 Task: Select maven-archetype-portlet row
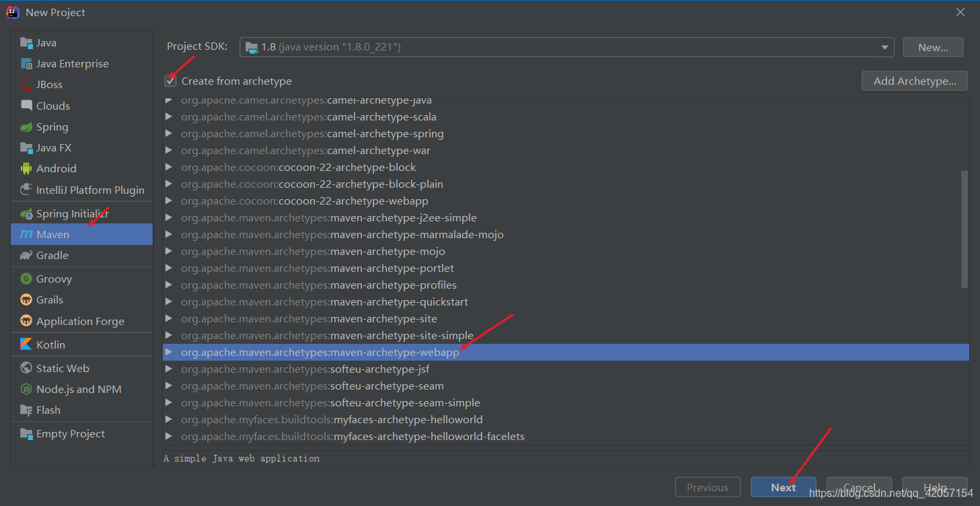point(566,268)
